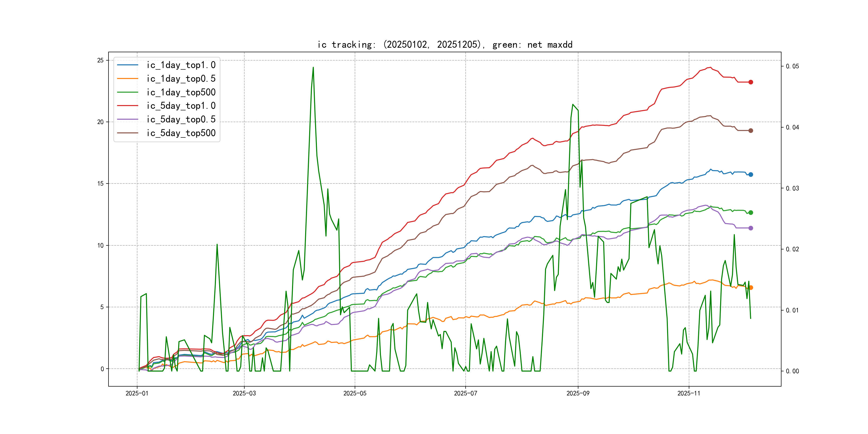Click the 2025-09 x-axis tick label
The width and height of the screenshot is (868, 434).
pyautogui.click(x=578, y=393)
